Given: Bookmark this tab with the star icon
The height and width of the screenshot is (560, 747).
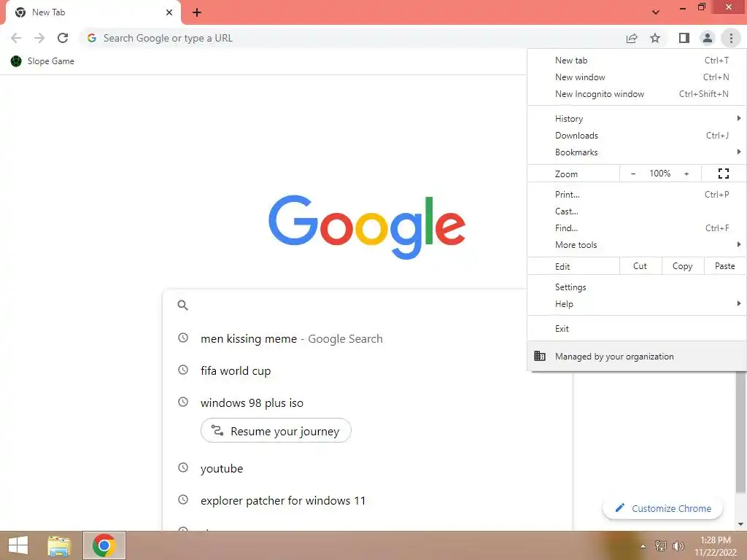Looking at the screenshot, I should (655, 38).
